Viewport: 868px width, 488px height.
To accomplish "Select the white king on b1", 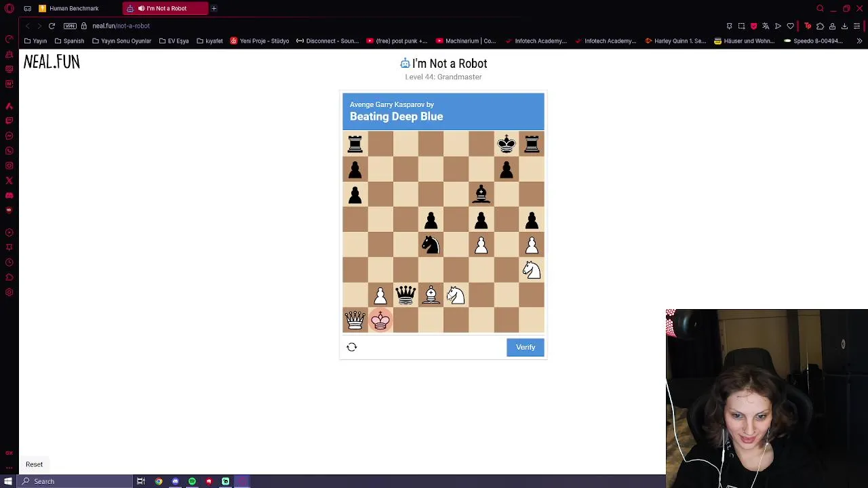I will (x=380, y=320).
